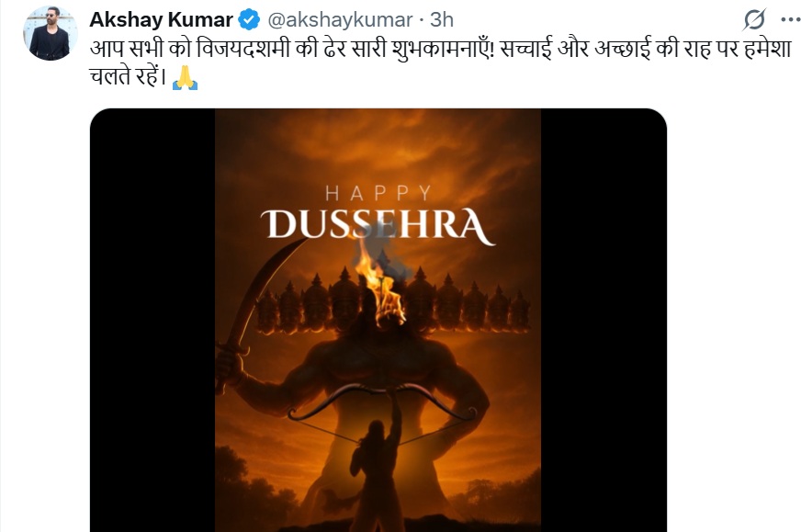Click the display name Akshay Kumar

161,20
